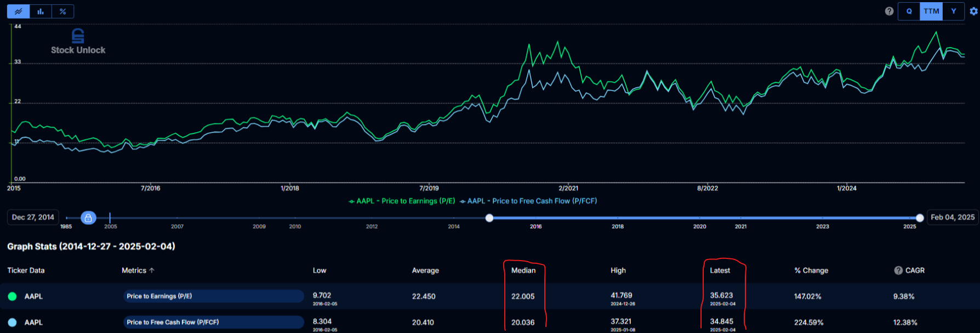Click the High column header
The image size is (980, 333).
[x=618, y=270]
